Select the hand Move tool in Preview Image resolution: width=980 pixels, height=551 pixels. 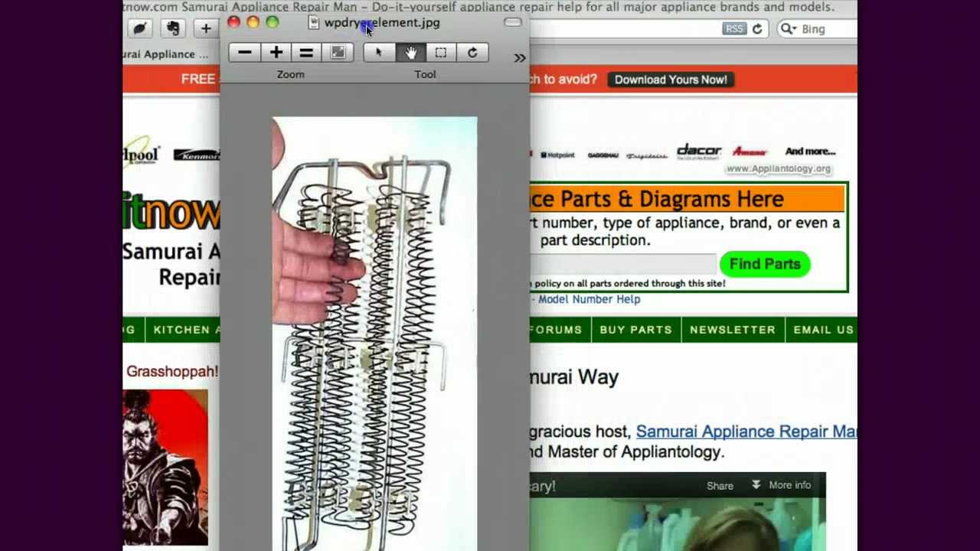410,53
